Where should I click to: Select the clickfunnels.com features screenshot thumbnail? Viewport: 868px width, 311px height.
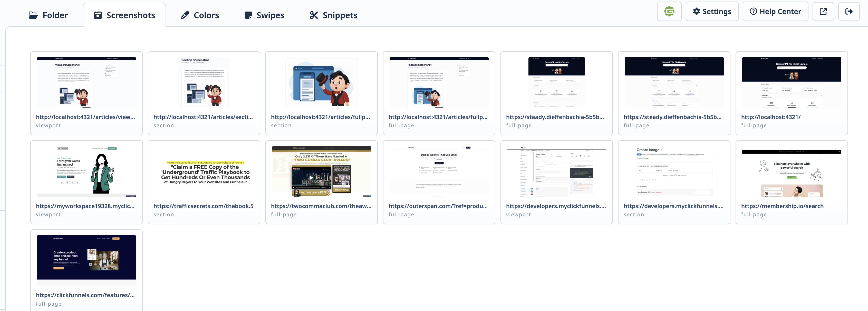pos(86,257)
